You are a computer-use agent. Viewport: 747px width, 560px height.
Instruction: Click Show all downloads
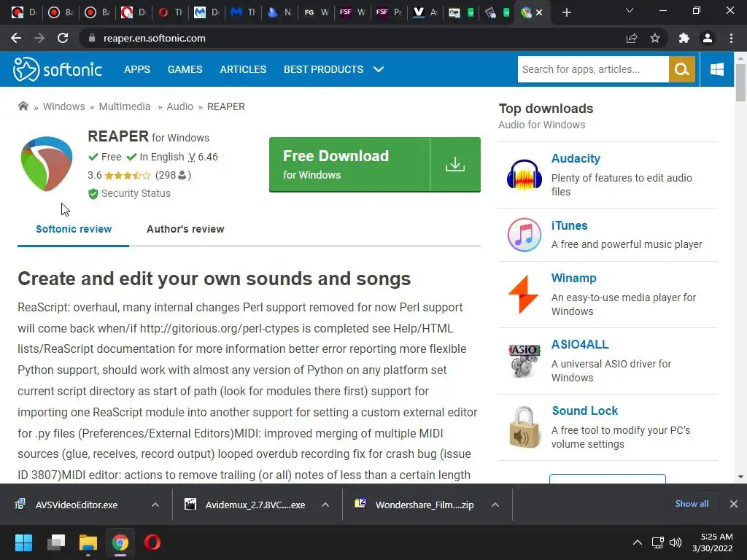(692, 504)
